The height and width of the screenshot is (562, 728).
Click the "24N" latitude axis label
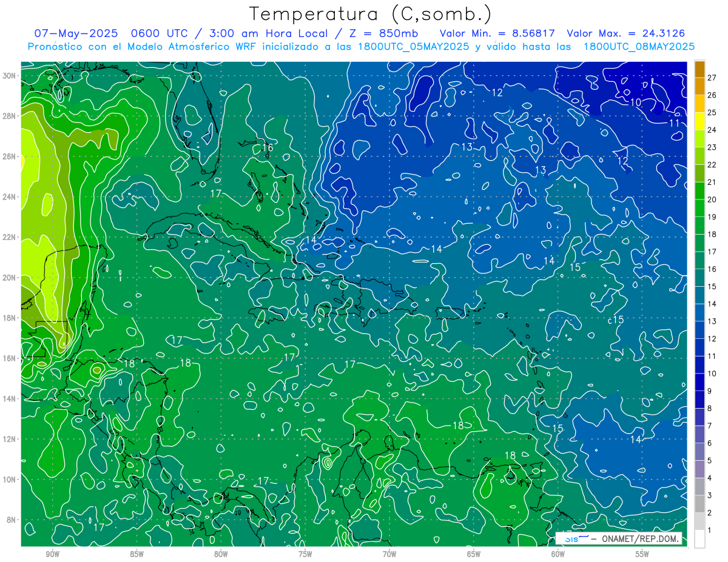9,196
